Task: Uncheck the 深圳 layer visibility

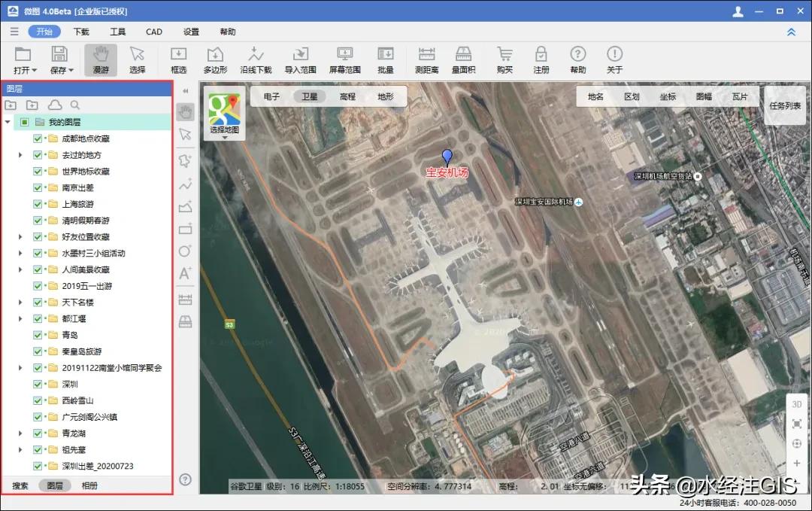Action: pyautogui.click(x=36, y=385)
